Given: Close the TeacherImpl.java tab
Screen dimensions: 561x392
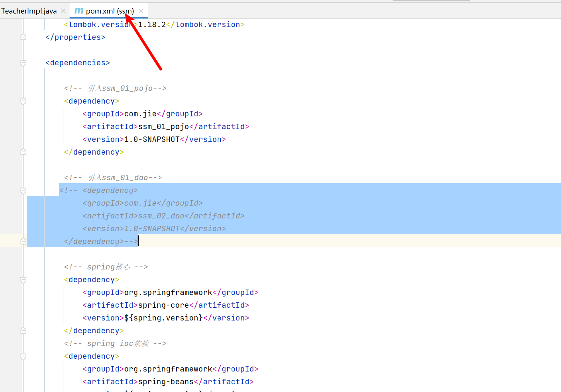Looking at the screenshot, I should tap(63, 11).
